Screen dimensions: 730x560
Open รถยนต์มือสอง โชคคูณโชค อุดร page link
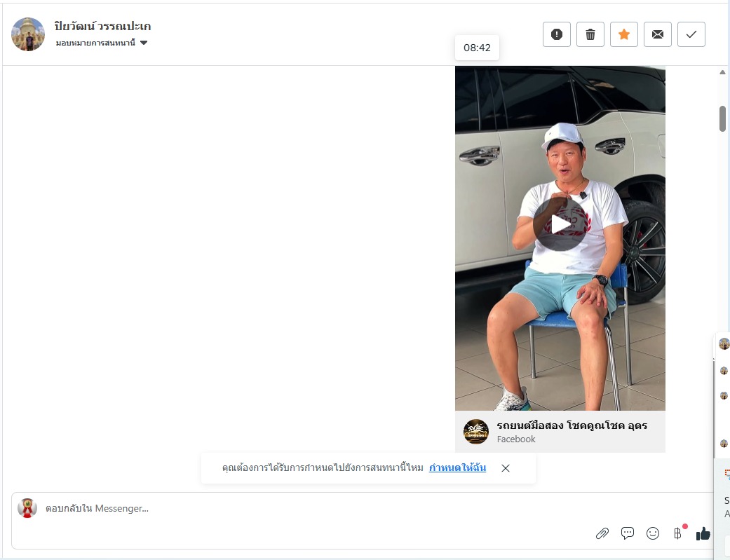[x=572, y=425]
